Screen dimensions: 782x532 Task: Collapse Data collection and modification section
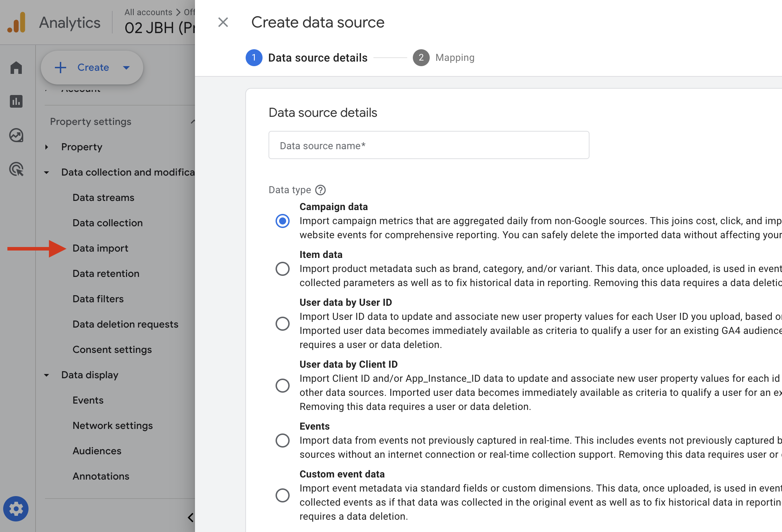pos(46,172)
